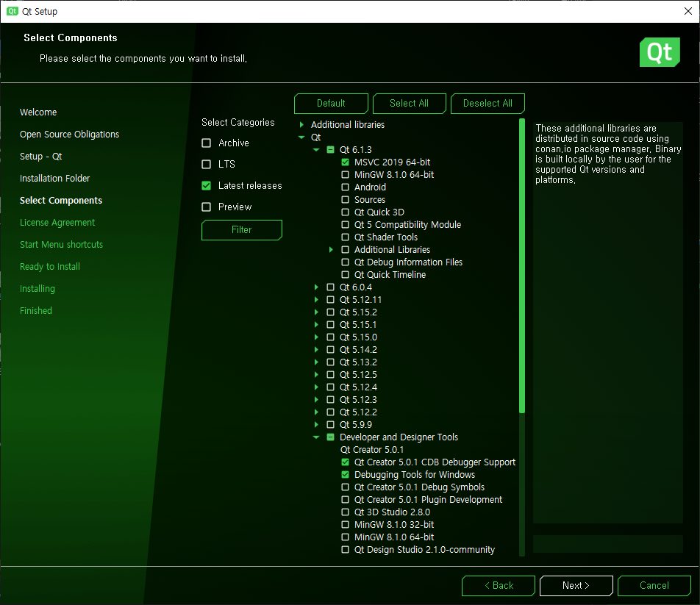
Task: Select the Setup - Qt step
Action: (x=40, y=156)
